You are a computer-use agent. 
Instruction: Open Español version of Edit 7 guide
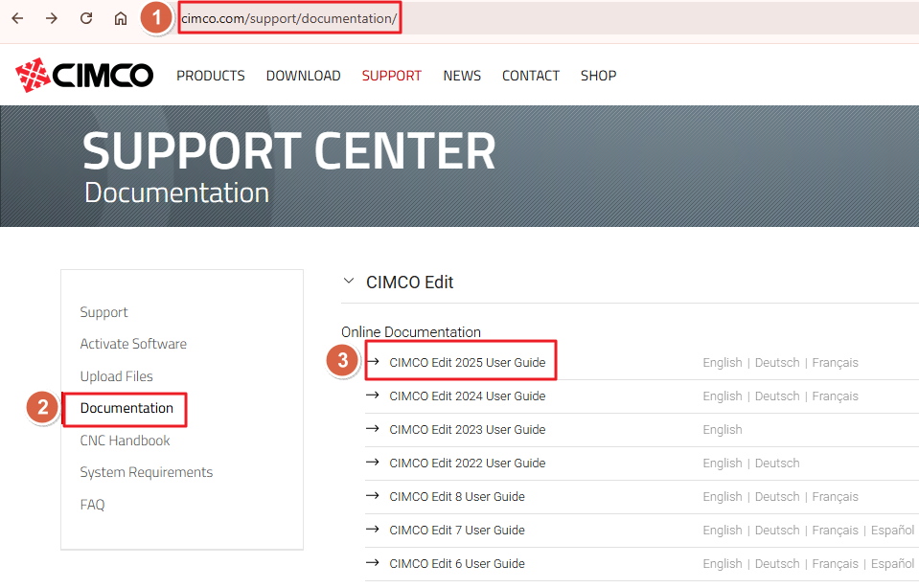pos(892,530)
